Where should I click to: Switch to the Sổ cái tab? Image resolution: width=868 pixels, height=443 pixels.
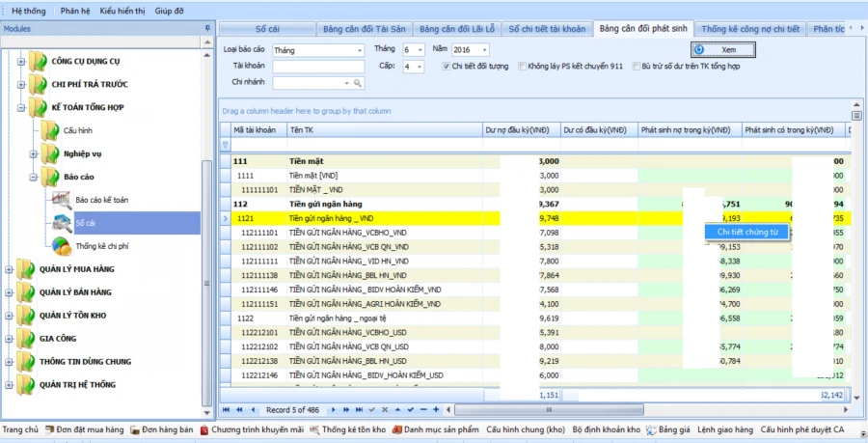click(x=267, y=29)
